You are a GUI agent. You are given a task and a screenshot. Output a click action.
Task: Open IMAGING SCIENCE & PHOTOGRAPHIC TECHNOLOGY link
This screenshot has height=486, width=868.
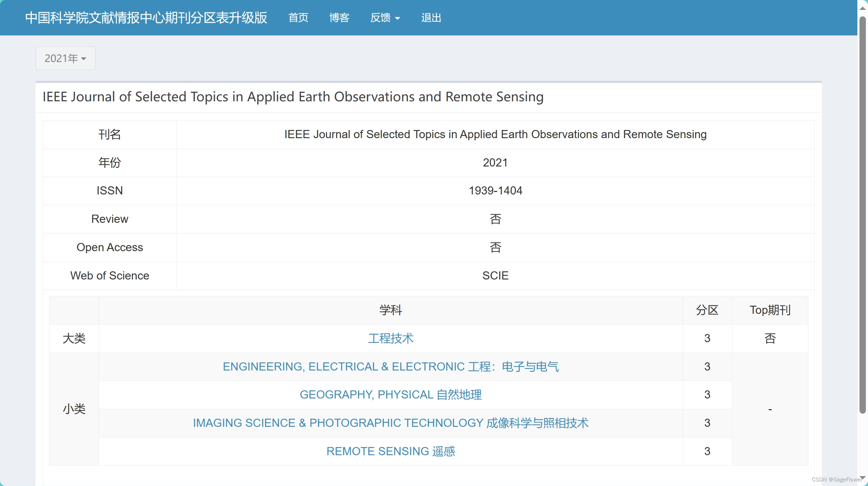[391, 423]
